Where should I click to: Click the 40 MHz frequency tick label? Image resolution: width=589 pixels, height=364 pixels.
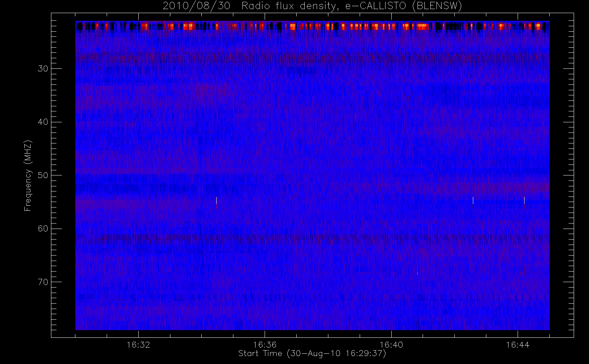[43, 122]
